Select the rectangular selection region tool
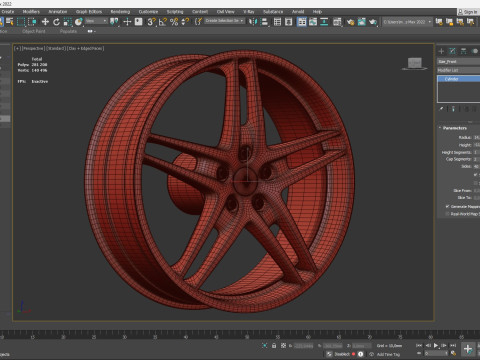Image resolution: width=480 pixels, height=360 pixels. (21, 22)
